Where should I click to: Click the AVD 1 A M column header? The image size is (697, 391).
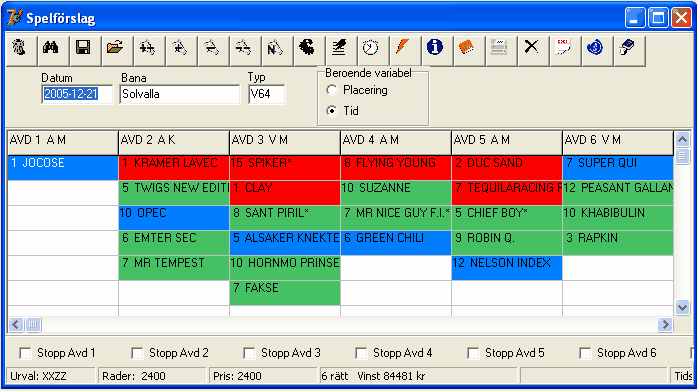pyautogui.click(x=63, y=143)
